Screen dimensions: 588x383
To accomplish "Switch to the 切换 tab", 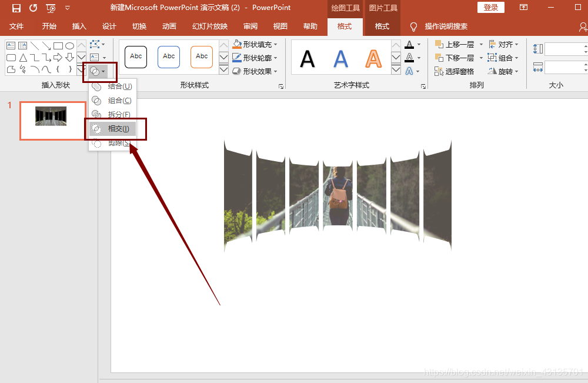I will (x=139, y=26).
